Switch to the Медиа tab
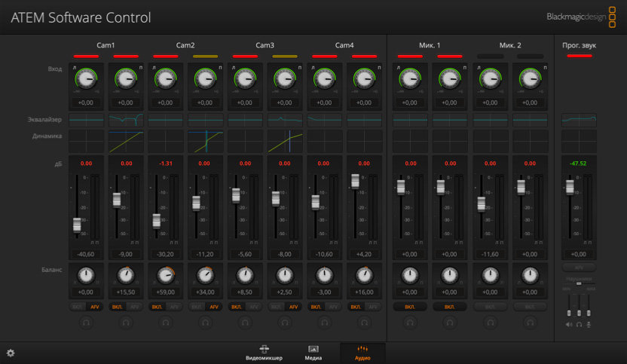The width and height of the screenshot is (627, 364). (x=313, y=353)
